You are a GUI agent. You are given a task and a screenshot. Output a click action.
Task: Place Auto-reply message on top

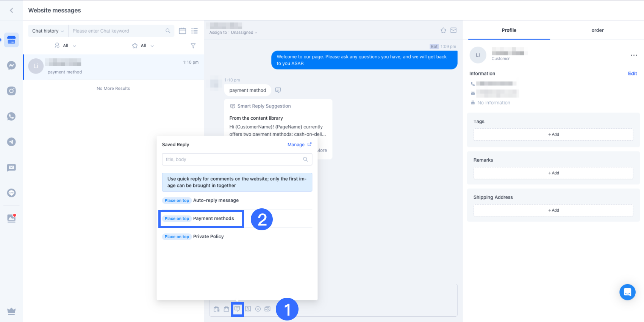coord(177,200)
